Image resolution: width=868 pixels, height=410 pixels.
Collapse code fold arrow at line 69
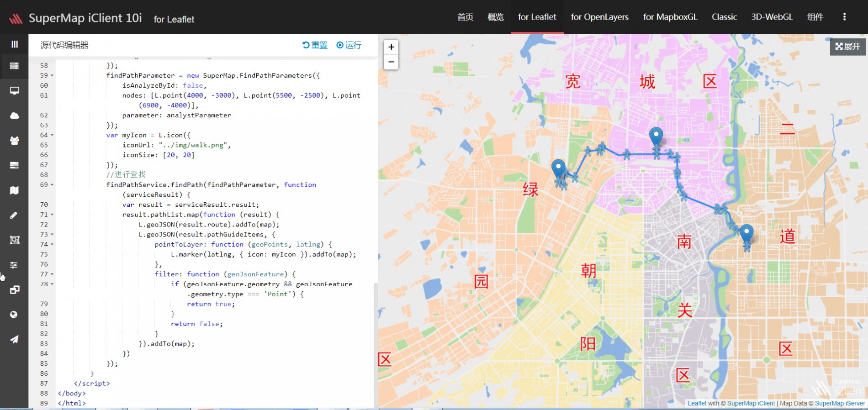[52, 185]
